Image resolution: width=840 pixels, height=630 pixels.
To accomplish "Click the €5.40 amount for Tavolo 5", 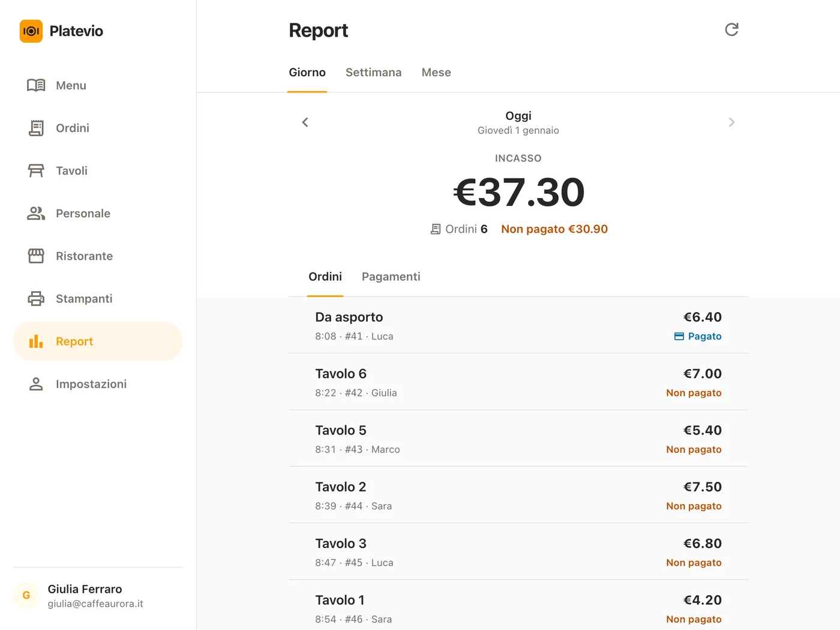I will pyautogui.click(x=703, y=430).
